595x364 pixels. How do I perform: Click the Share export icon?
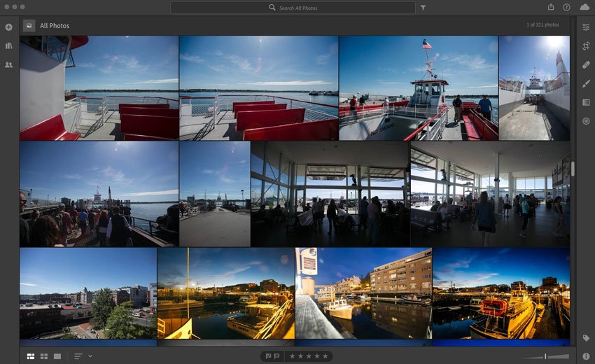[x=551, y=7]
